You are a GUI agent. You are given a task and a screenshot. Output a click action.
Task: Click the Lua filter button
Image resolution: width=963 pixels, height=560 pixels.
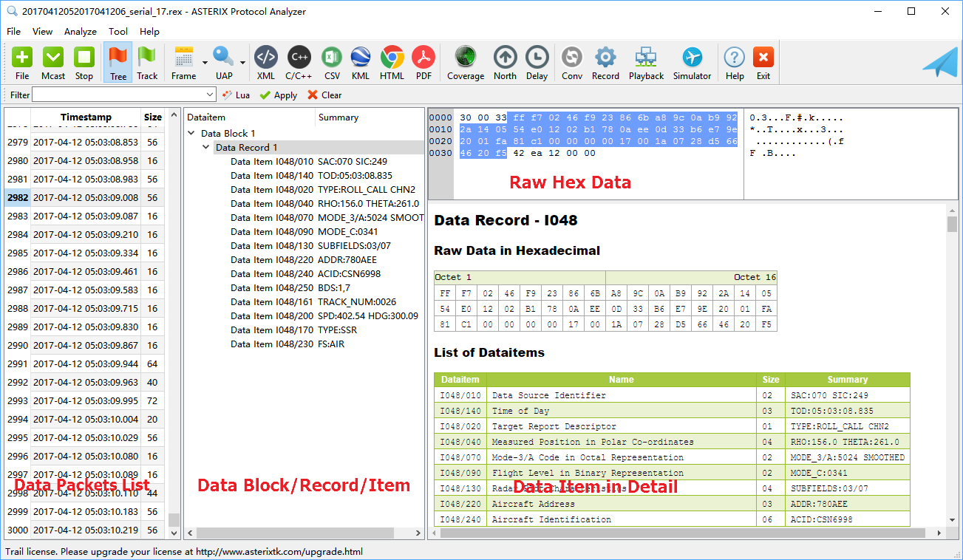tap(236, 95)
